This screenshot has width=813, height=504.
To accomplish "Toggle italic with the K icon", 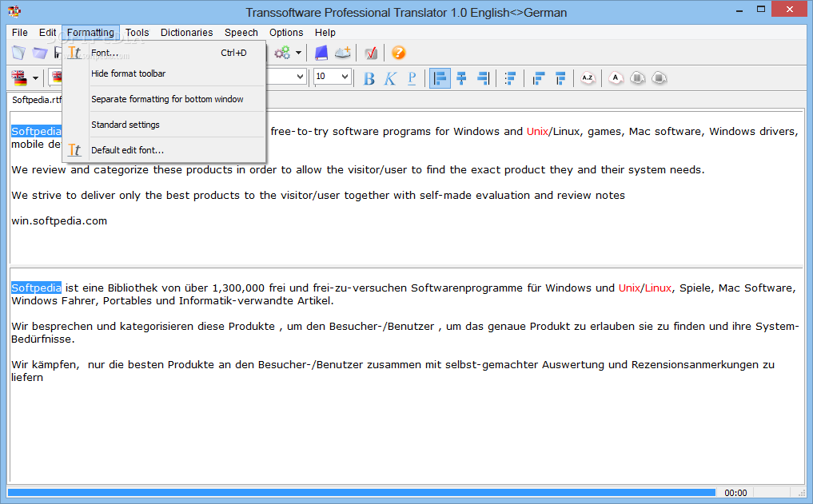I will [x=390, y=78].
